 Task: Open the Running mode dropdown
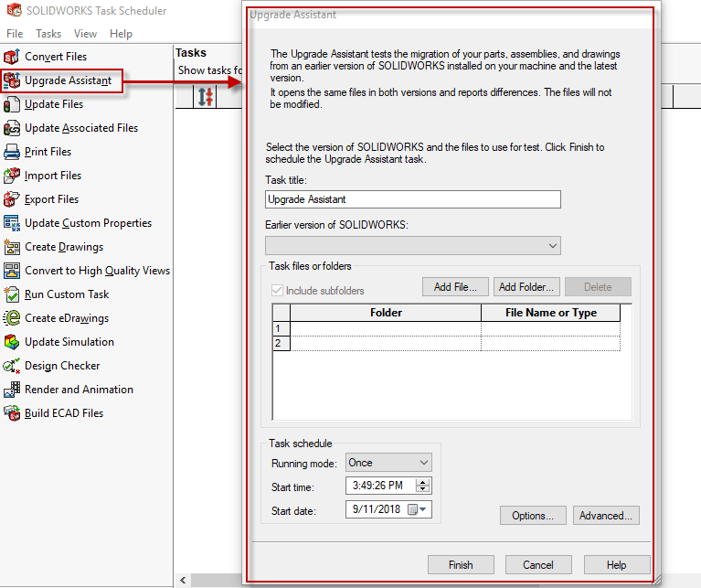tap(424, 463)
